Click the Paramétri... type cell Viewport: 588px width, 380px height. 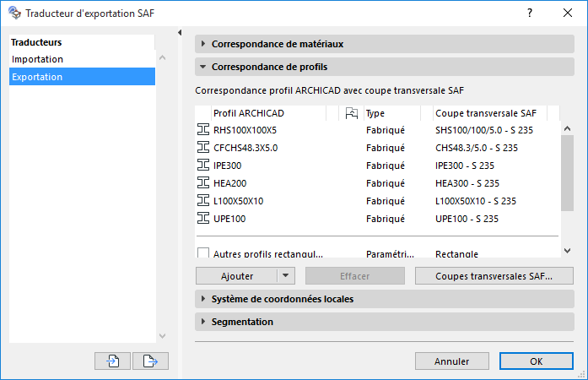390,254
